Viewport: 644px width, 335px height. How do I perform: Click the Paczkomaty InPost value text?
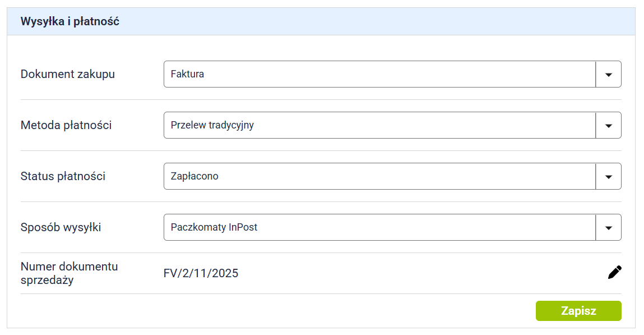tap(214, 227)
